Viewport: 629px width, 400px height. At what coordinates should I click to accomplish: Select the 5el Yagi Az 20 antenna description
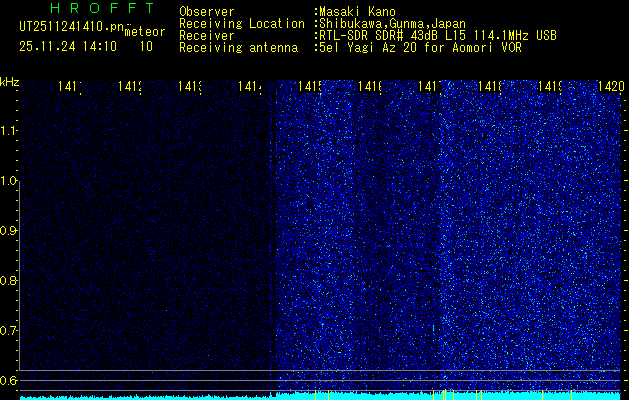(x=420, y=48)
